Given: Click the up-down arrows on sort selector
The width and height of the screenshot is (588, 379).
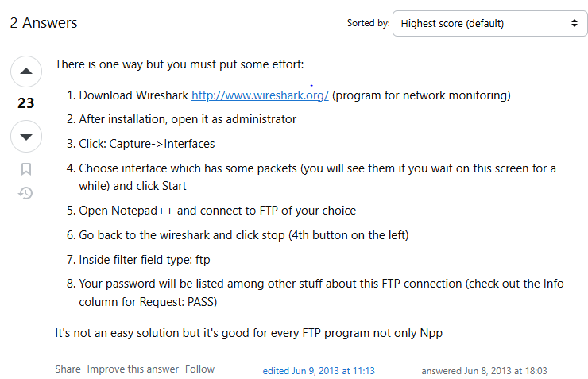Looking at the screenshot, I should point(574,23).
